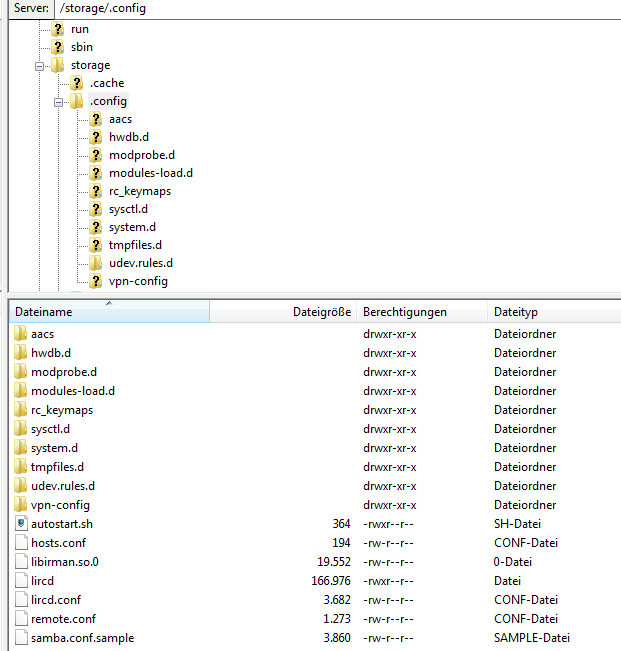
Task: Click the modules-load.d folder icon in file list
Action: pos(20,391)
